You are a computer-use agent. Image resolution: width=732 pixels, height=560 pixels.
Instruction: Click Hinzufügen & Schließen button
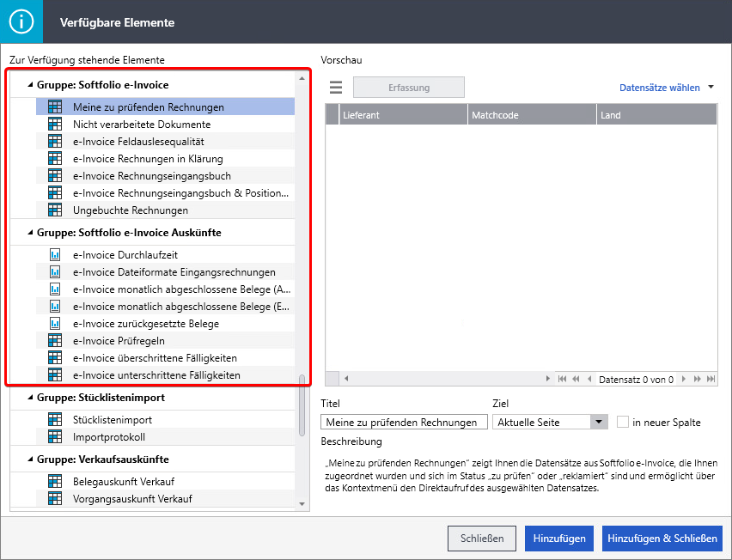(x=662, y=538)
